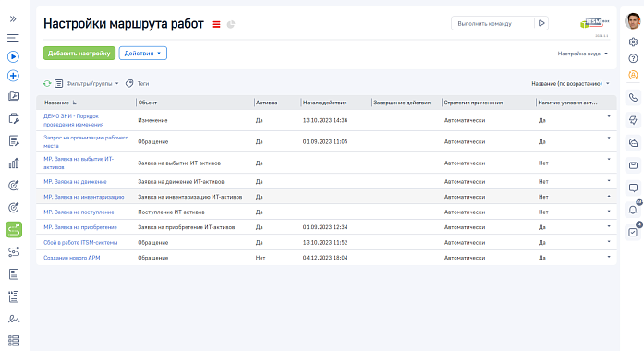Viewport: 644px width, 351px height.
Task: Open the signature icon in left sidebar
Action: tap(14, 319)
